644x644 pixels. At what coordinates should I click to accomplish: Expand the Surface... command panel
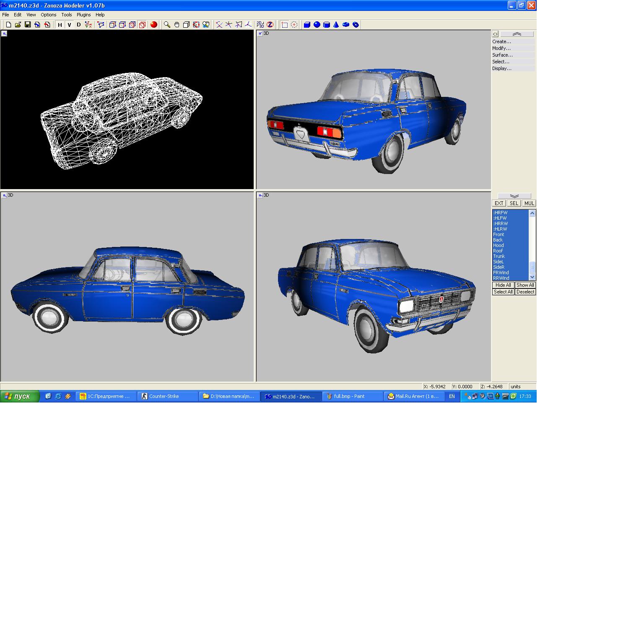point(502,55)
